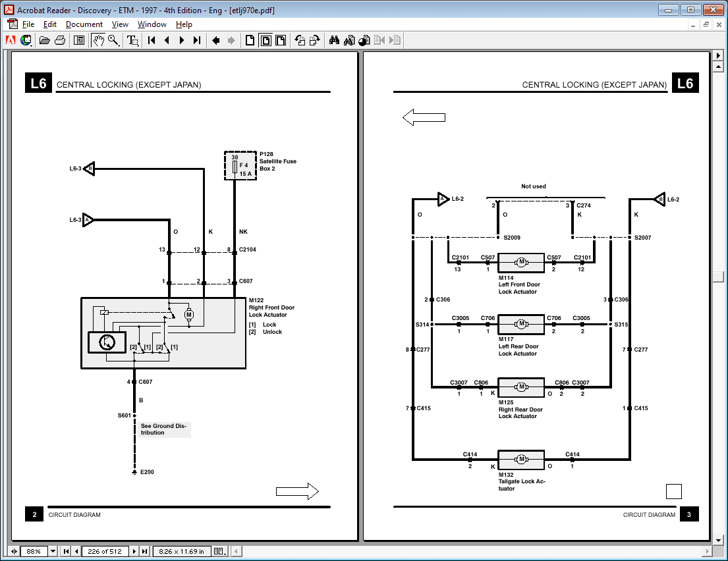Click the right arrow link on page 2

(x=297, y=491)
